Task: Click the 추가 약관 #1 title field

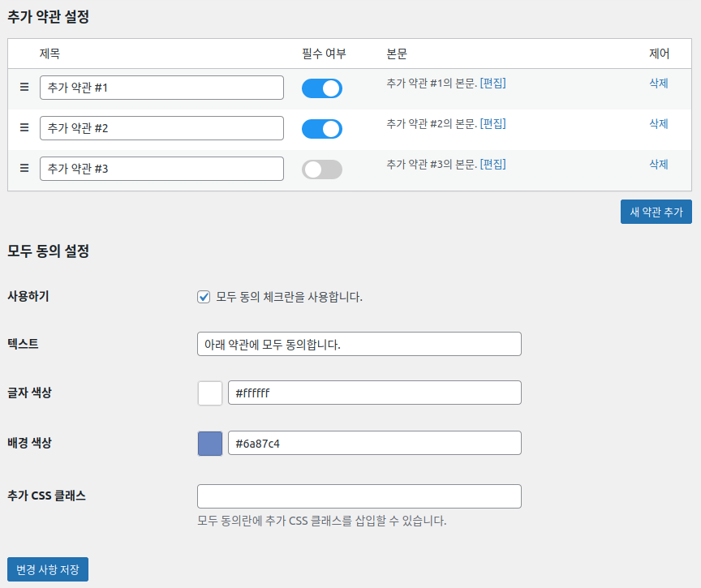Action: (x=161, y=88)
